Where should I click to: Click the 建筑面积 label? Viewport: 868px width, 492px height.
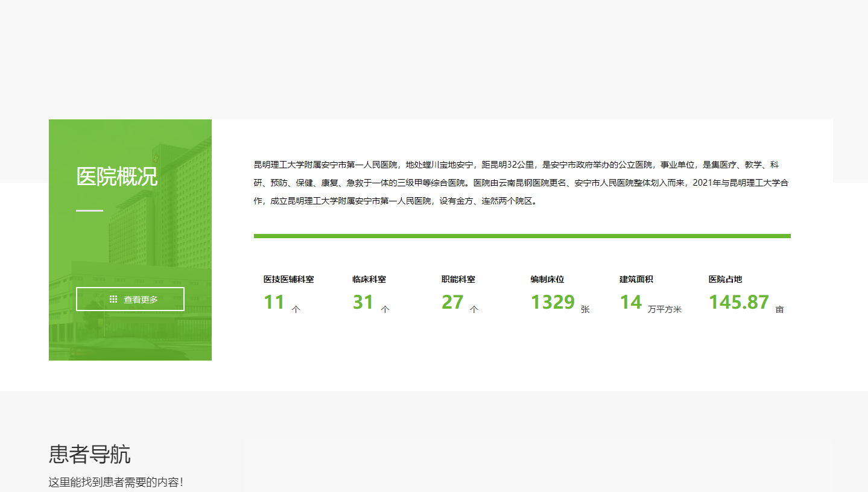(x=636, y=279)
